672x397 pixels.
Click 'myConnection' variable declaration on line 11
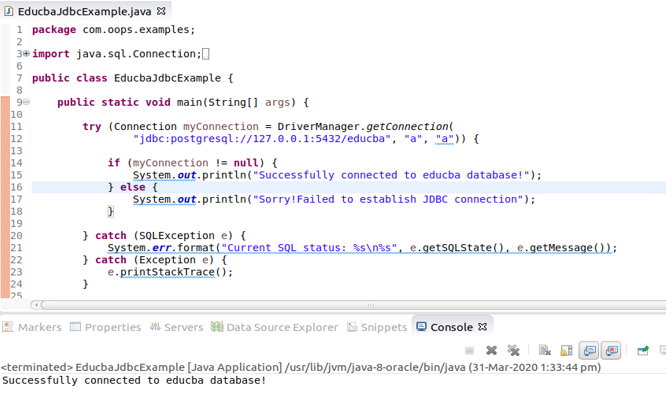[221, 126]
